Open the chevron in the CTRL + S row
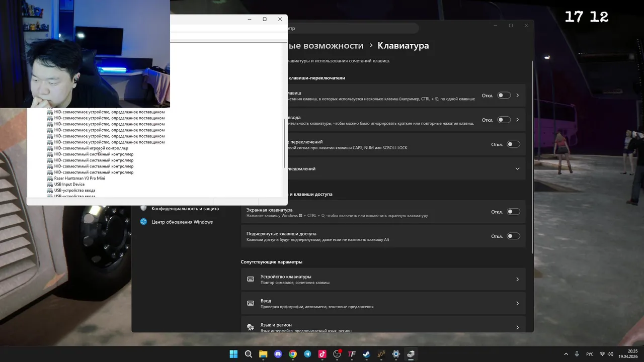 click(x=517, y=96)
